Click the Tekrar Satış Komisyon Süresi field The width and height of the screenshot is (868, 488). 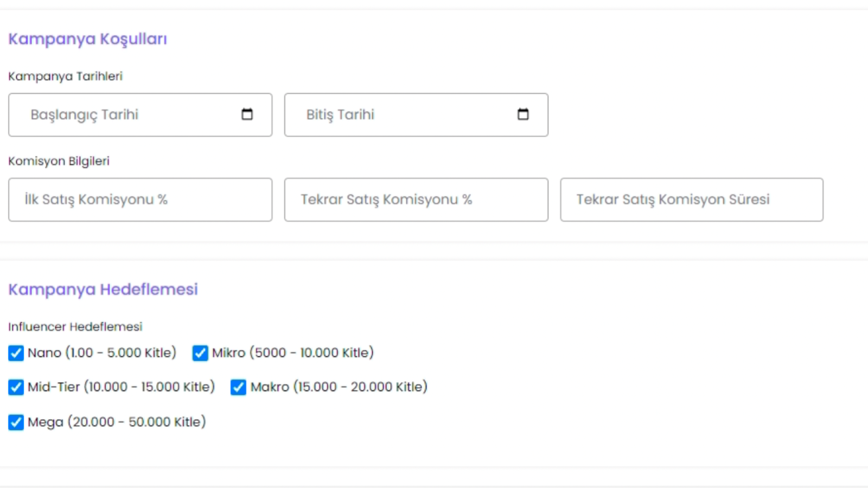[692, 200]
